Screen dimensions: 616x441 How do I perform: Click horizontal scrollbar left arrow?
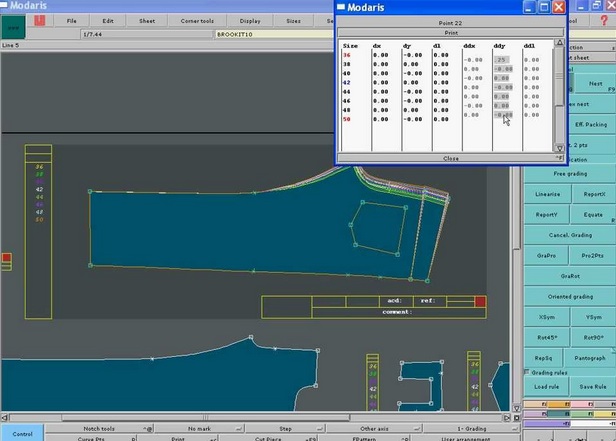coord(5,418)
